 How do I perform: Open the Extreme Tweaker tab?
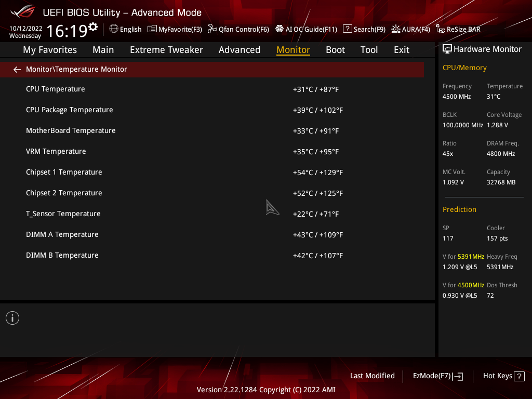click(166, 50)
